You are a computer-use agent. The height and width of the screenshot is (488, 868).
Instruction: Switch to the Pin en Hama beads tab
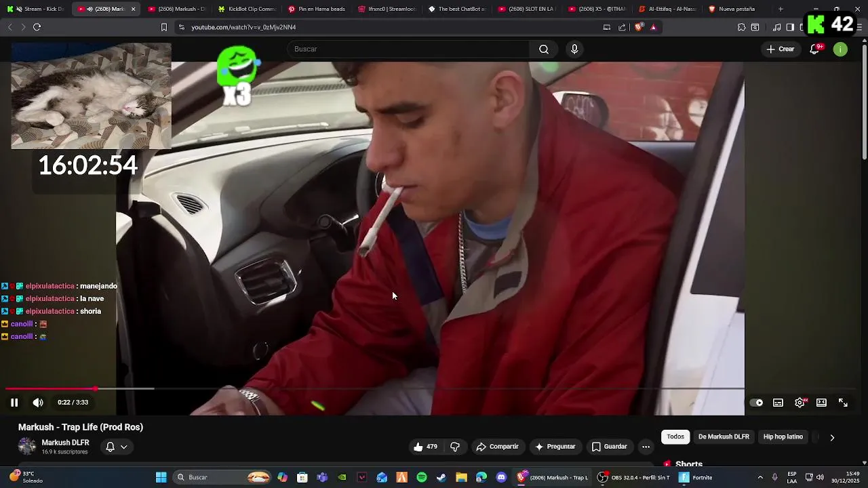(x=316, y=9)
